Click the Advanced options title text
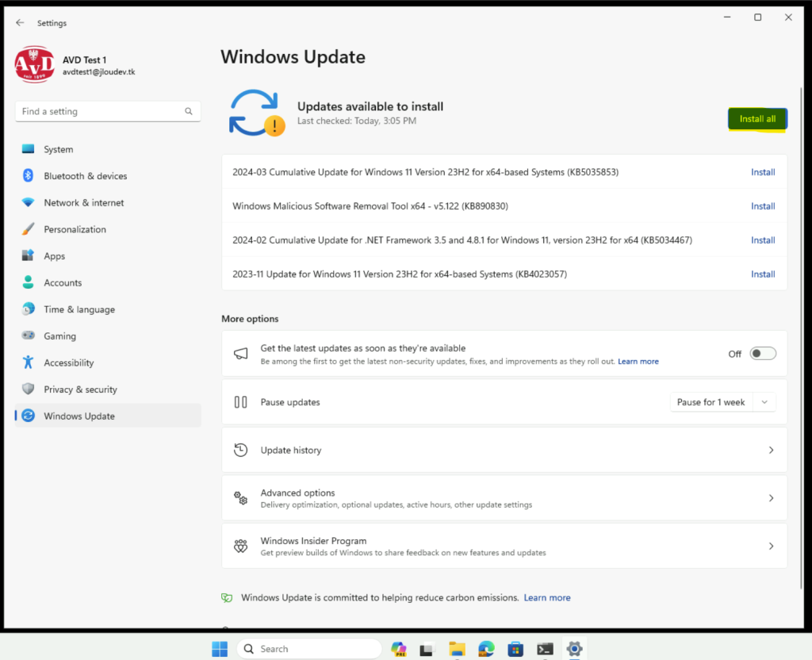The image size is (812, 660). pos(297,493)
